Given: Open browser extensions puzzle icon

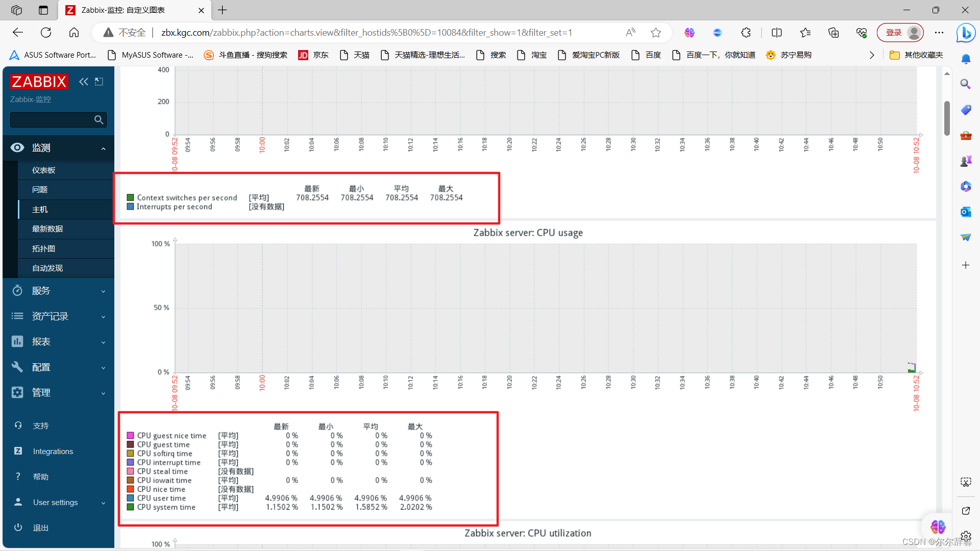Looking at the screenshot, I should point(746,33).
